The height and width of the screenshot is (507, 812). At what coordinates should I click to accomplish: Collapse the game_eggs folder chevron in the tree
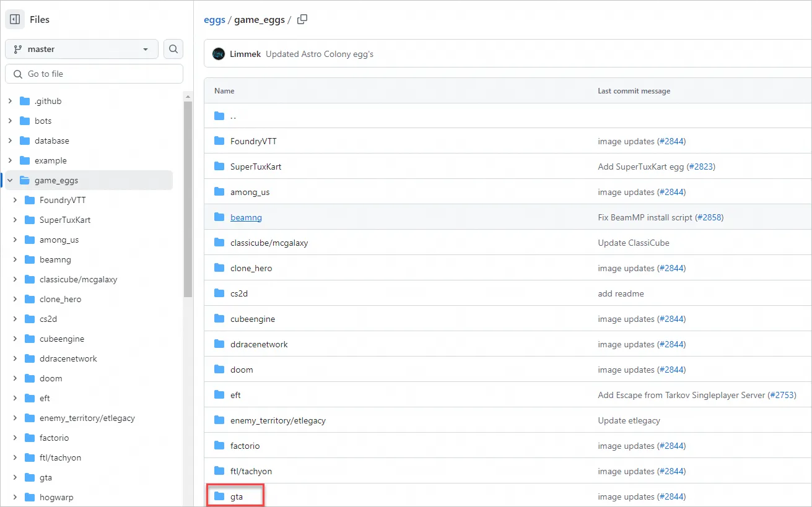click(11, 180)
